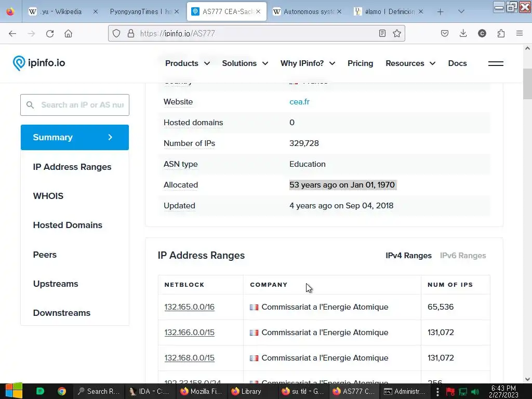Open the IDA taskbar window
This screenshot has width=532, height=399.
coord(149,392)
